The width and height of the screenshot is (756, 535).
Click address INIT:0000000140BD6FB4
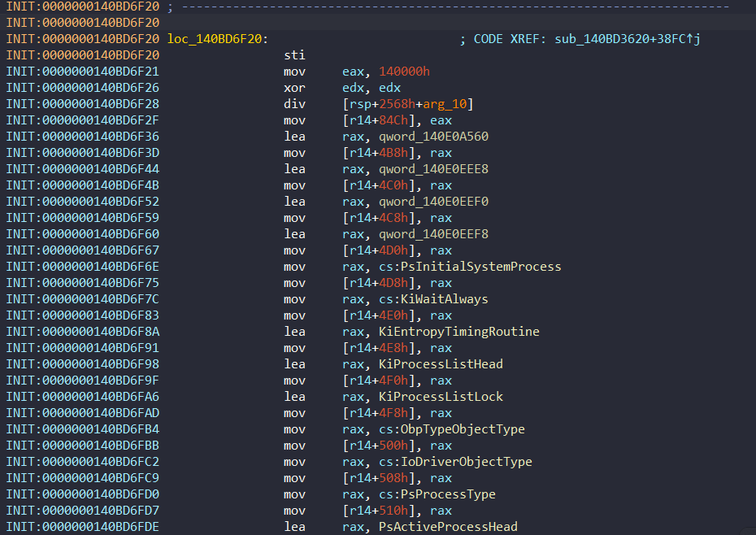pos(82,429)
